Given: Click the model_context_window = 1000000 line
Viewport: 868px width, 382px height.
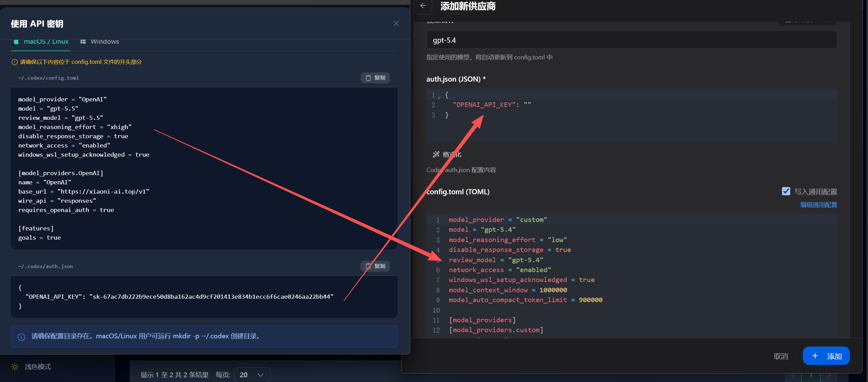Looking at the screenshot, I should 508,290.
